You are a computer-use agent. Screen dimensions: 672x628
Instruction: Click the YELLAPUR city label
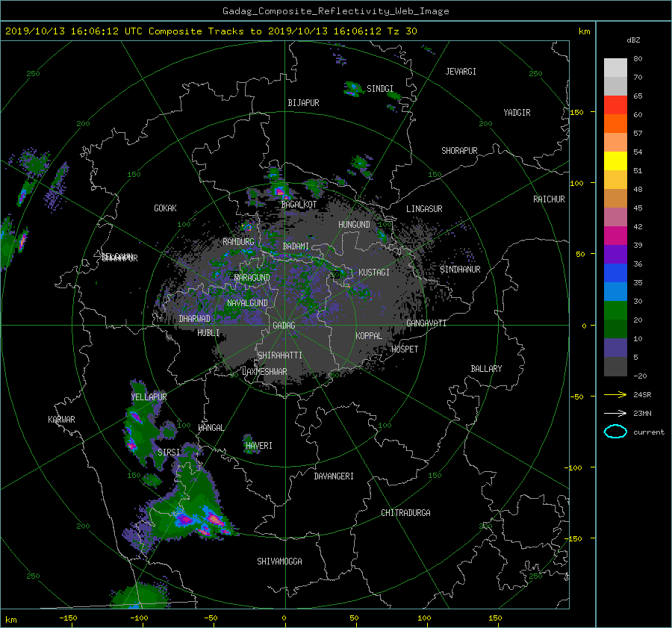pyautogui.click(x=149, y=397)
